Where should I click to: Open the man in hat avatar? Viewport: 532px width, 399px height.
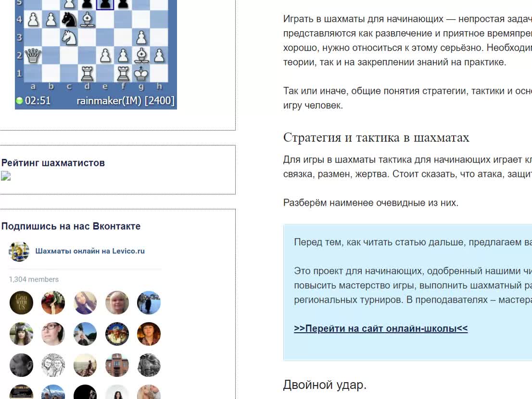(117, 334)
